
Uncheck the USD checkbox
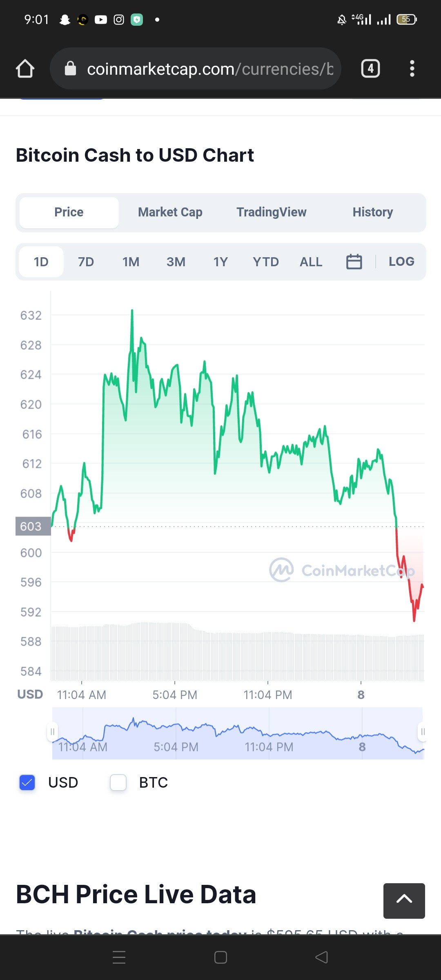(x=27, y=782)
